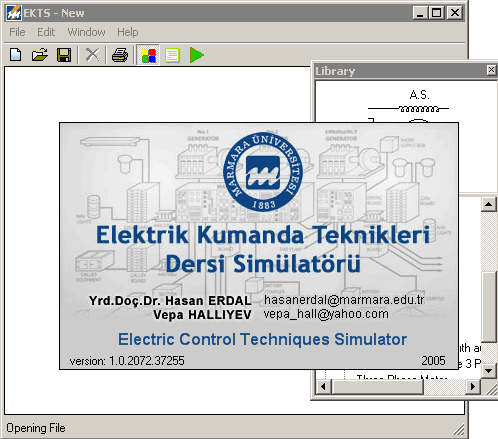
Task: Click the Library horizontal scroll left arrow
Action: pyautogui.click(x=323, y=387)
